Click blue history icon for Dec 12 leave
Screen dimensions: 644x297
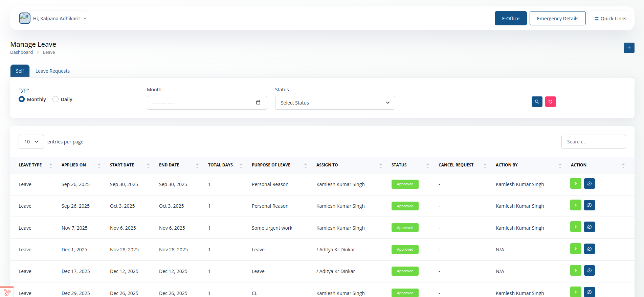pos(590,270)
